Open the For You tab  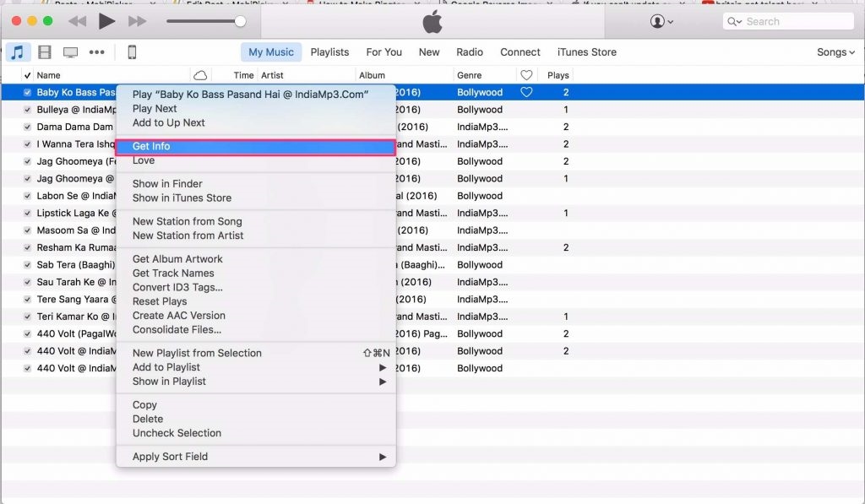384,51
